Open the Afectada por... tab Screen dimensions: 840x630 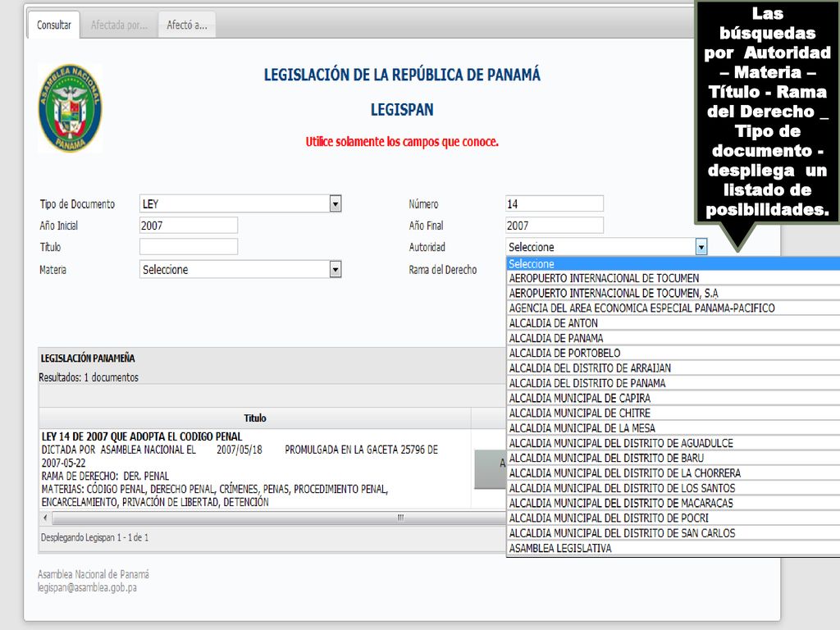(119, 25)
